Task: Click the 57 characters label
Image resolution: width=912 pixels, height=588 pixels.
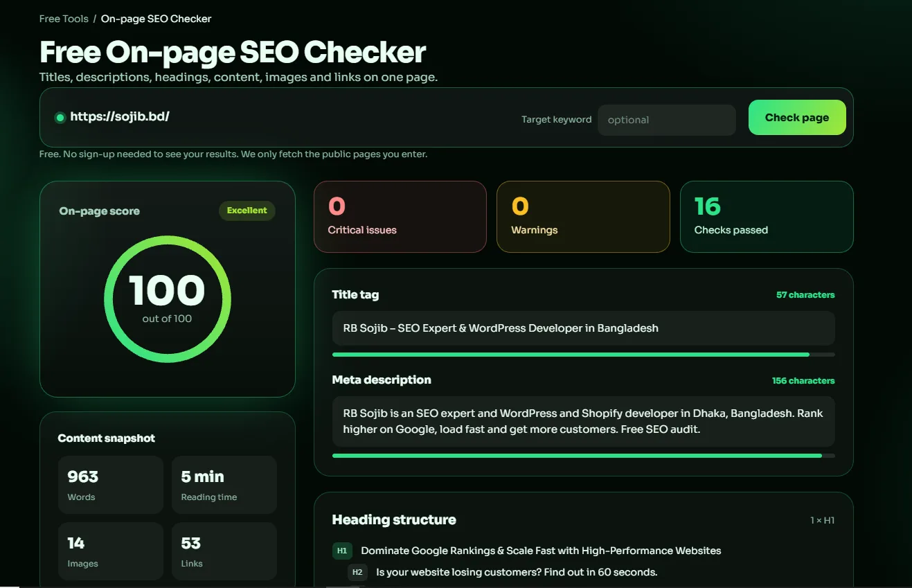Action: click(x=805, y=295)
